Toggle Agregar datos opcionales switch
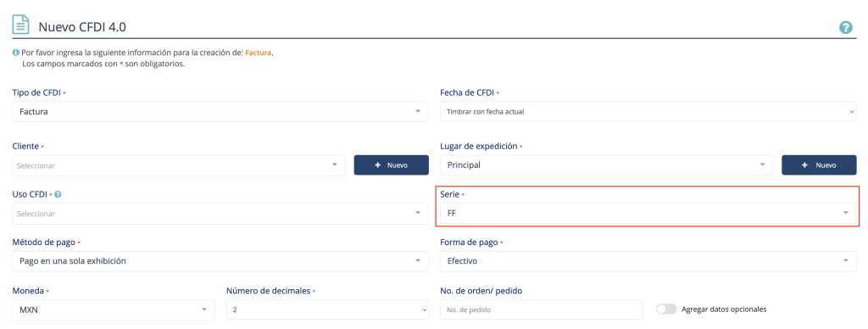 (666, 309)
